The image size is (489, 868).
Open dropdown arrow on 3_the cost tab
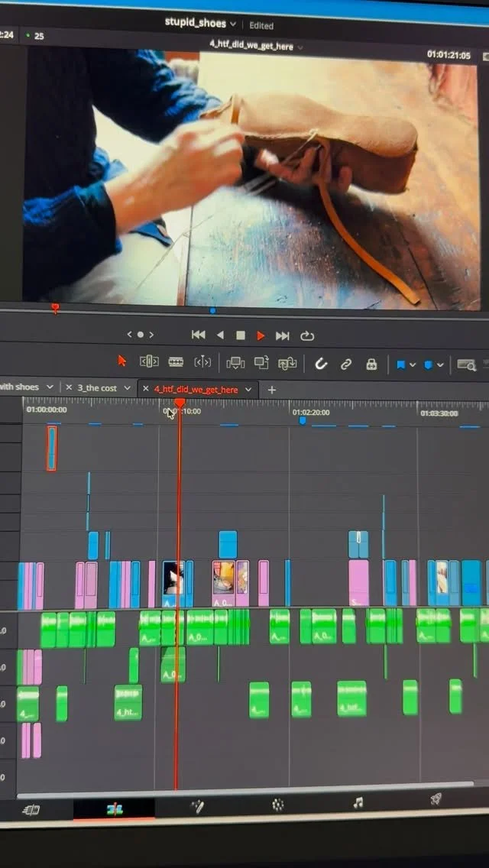[127, 388]
